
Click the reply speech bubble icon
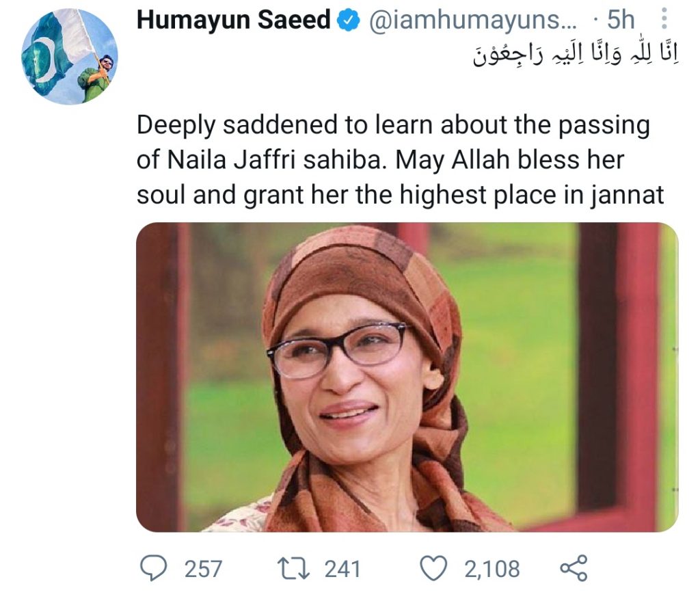tap(154, 567)
